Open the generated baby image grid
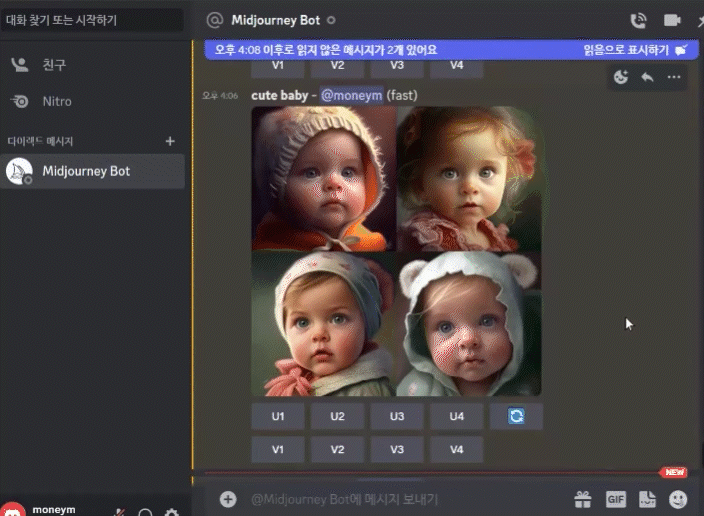 396,250
